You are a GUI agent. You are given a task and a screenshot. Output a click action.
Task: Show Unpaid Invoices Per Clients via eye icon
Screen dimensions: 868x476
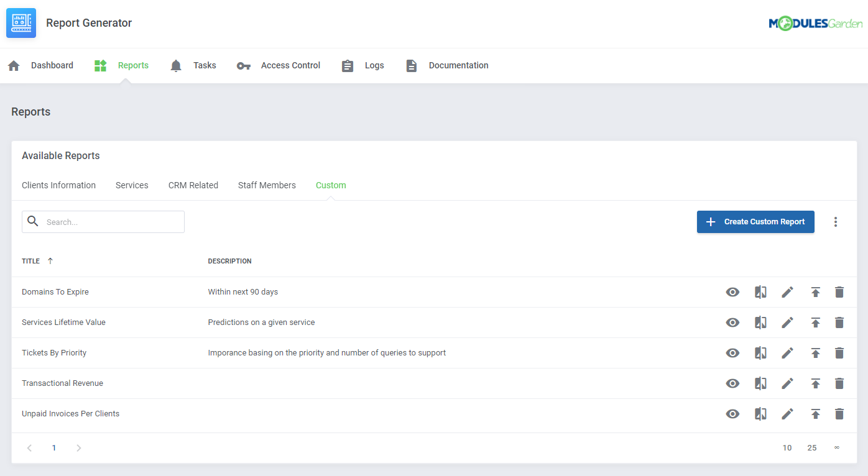[732, 414]
